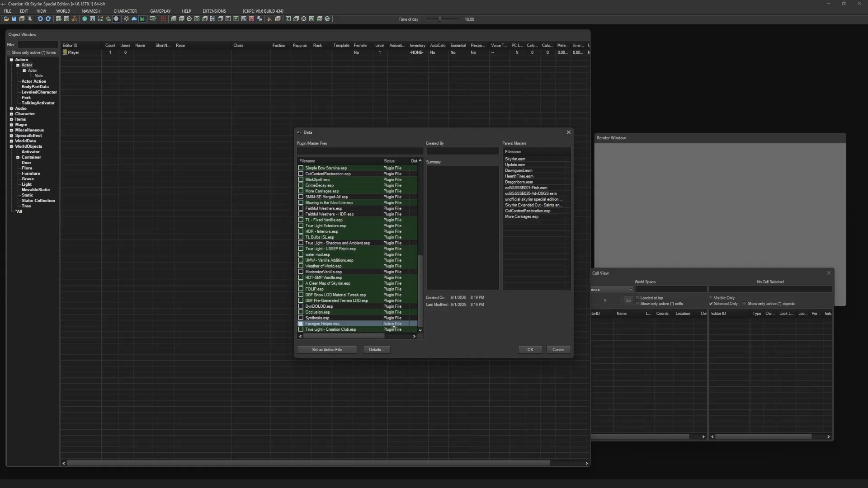The width and height of the screenshot is (868, 488).
Task: Click the redo arrow toolbar icon
Action: 48,19
